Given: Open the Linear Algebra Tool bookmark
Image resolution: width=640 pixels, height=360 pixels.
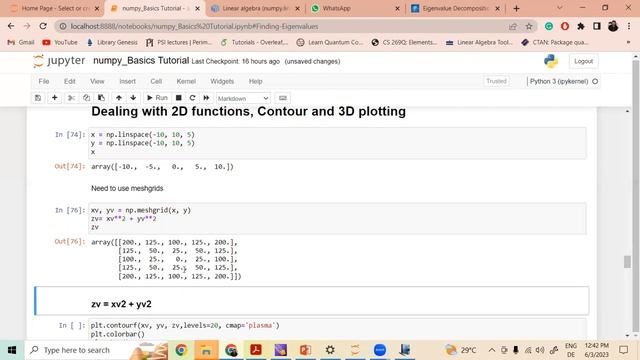Looking at the screenshot, I should (479, 42).
